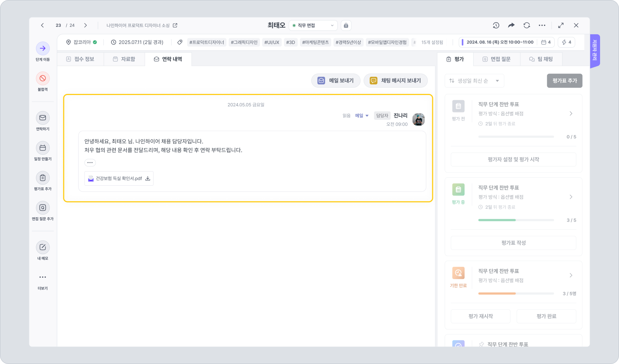The image size is (619, 364).
Task: Click the 잡코리아 source label
Action: pos(82,42)
